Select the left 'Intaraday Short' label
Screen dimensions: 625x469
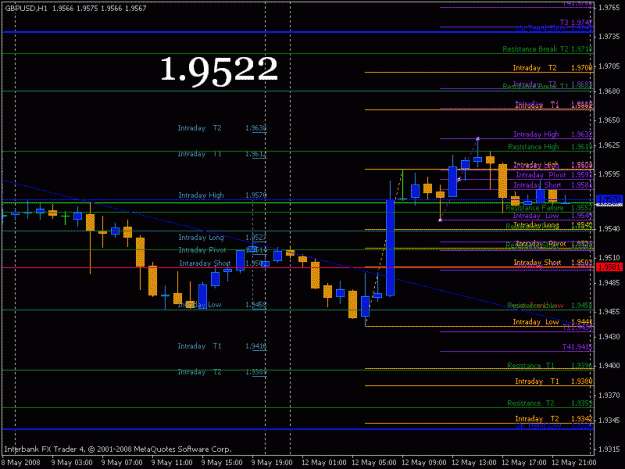(205, 263)
